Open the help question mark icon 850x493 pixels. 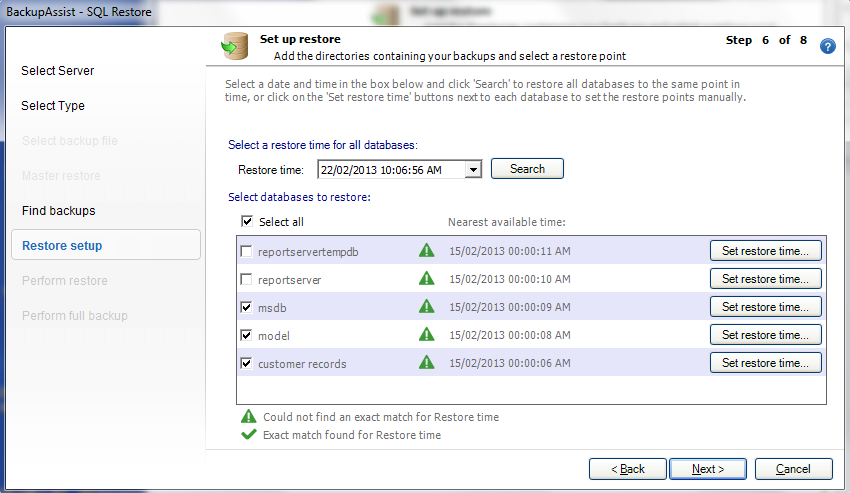827,47
